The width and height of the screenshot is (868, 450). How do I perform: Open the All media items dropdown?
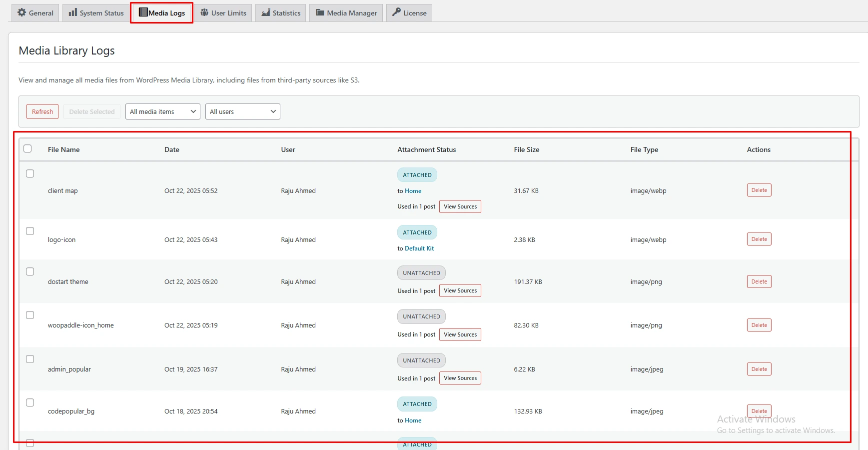pos(162,111)
